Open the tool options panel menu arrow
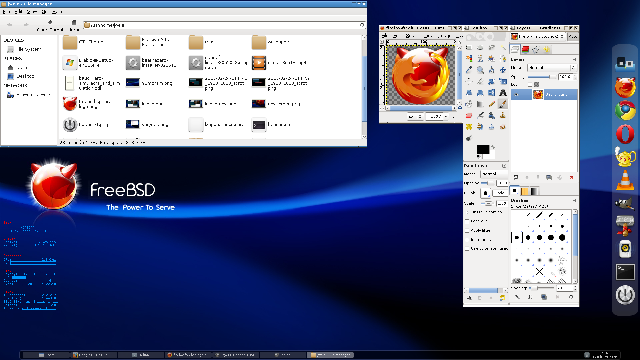640x360 pixels. (x=504, y=166)
